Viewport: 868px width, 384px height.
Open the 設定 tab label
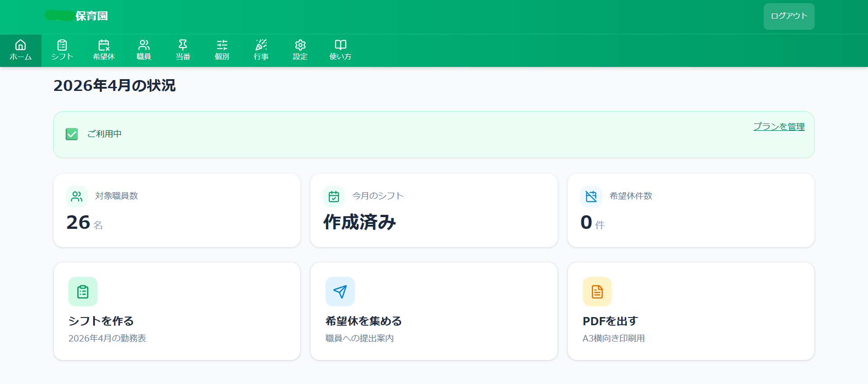point(300,57)
